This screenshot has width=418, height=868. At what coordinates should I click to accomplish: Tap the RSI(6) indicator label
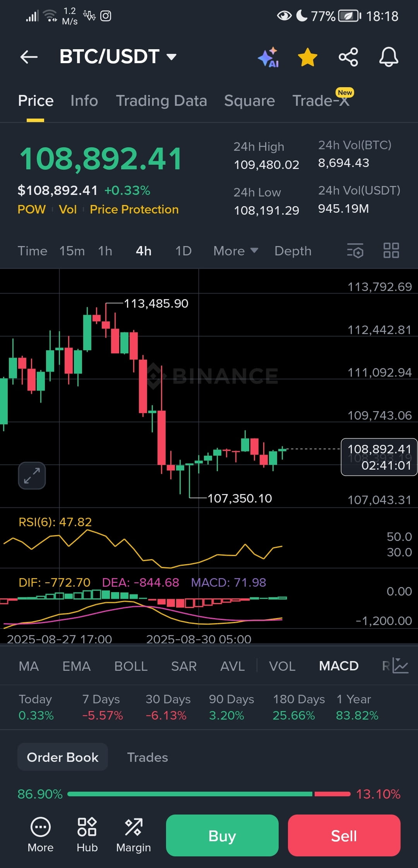pyautogui.click(x=55, y=522)
